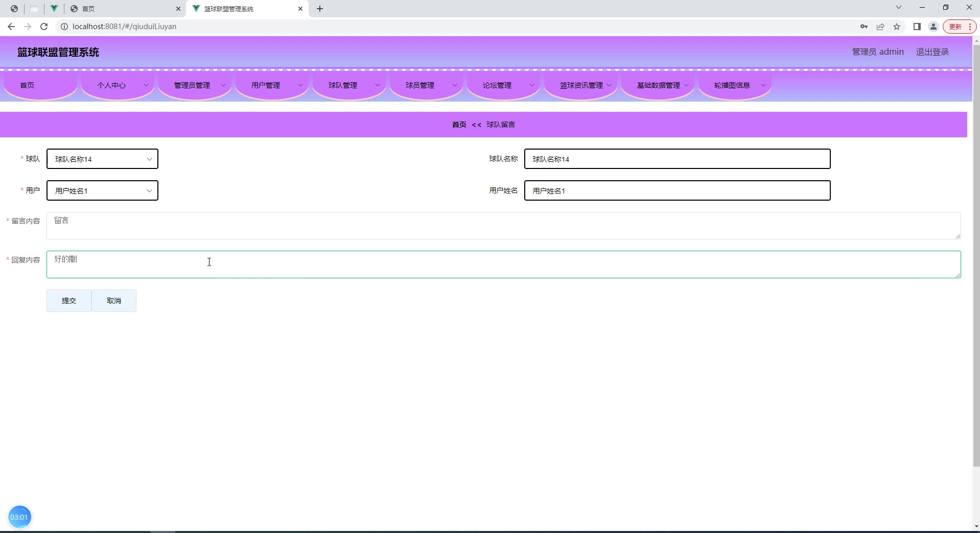
Task: Open the 球队 dropdown showing 球队名称14
Action: pyautogui.click(x=102, y=159)
